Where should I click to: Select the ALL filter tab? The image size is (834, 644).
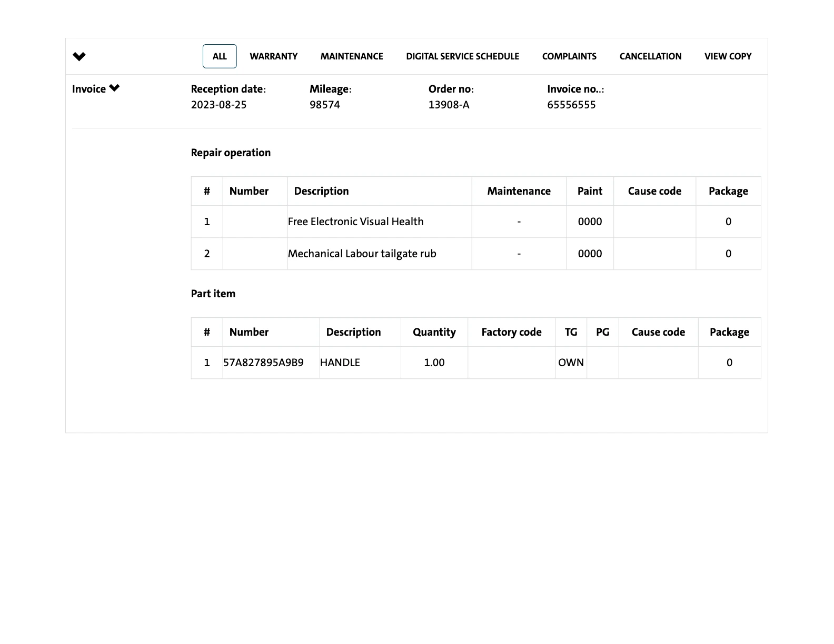click(x=220, y=56)
